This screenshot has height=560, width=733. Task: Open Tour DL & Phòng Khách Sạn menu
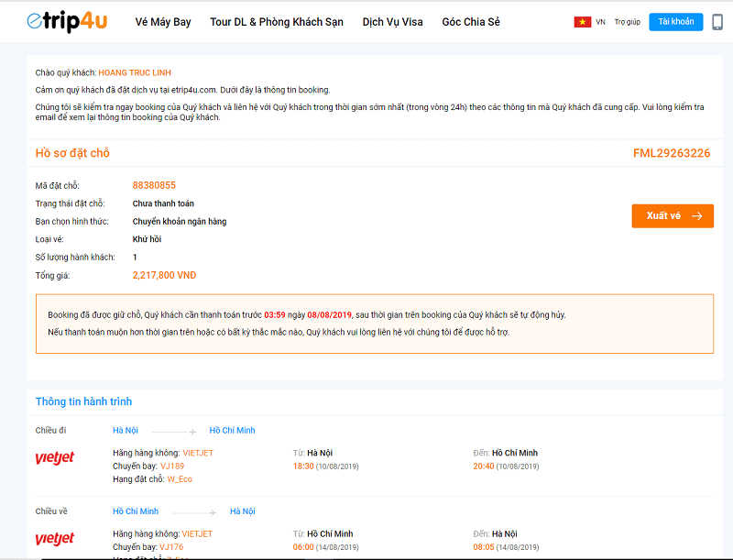[277, 22]
